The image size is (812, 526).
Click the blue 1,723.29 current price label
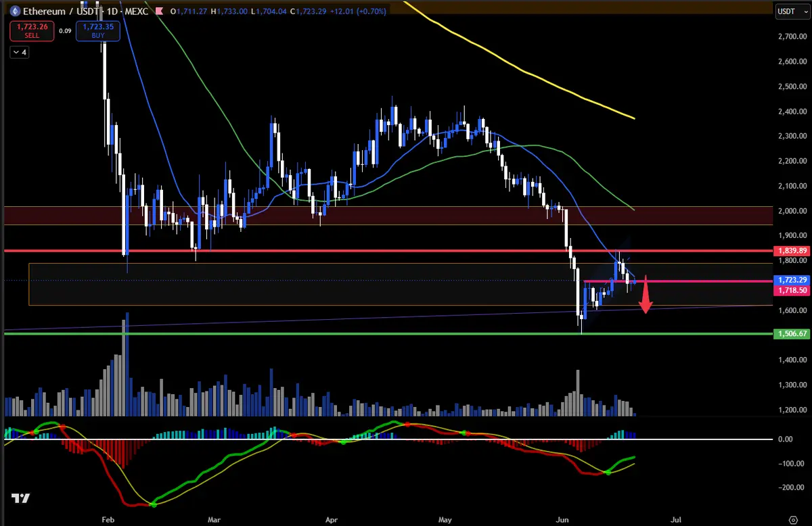[792, 280]
